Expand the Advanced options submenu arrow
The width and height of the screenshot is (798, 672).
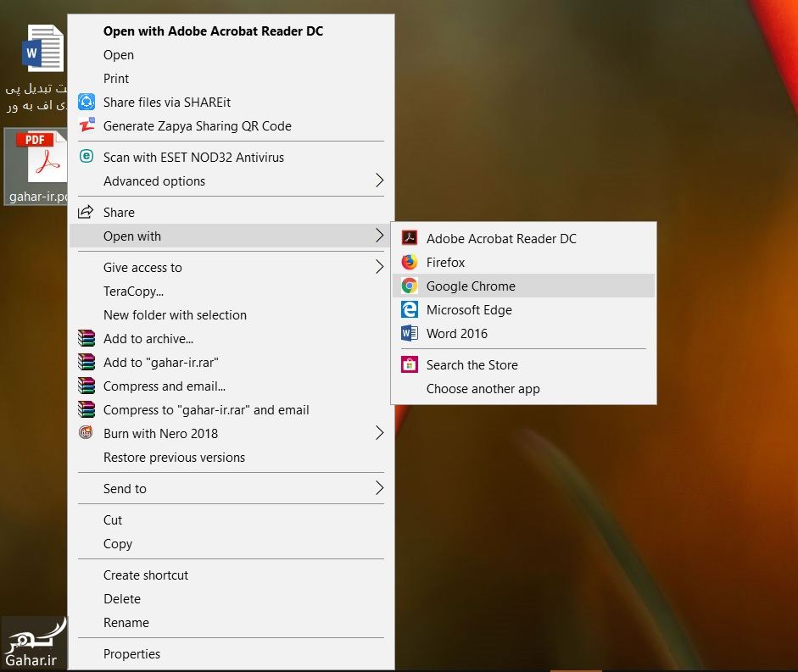[x=379, y=180]
